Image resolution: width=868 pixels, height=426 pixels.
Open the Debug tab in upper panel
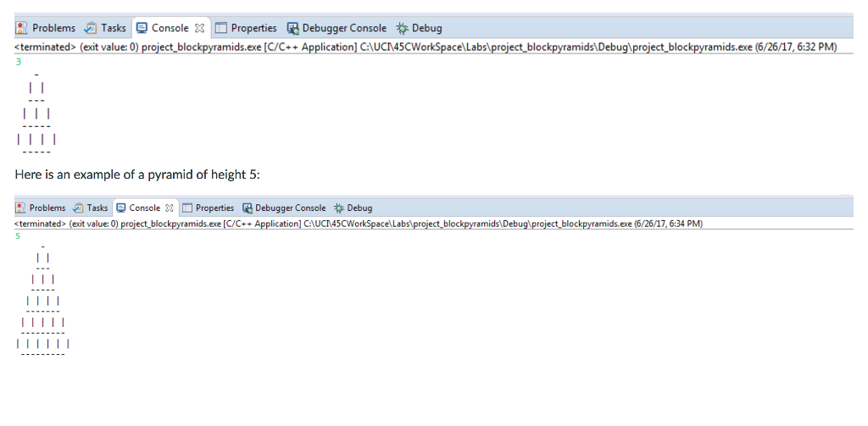pyautogui.click(x=419, y=28)
